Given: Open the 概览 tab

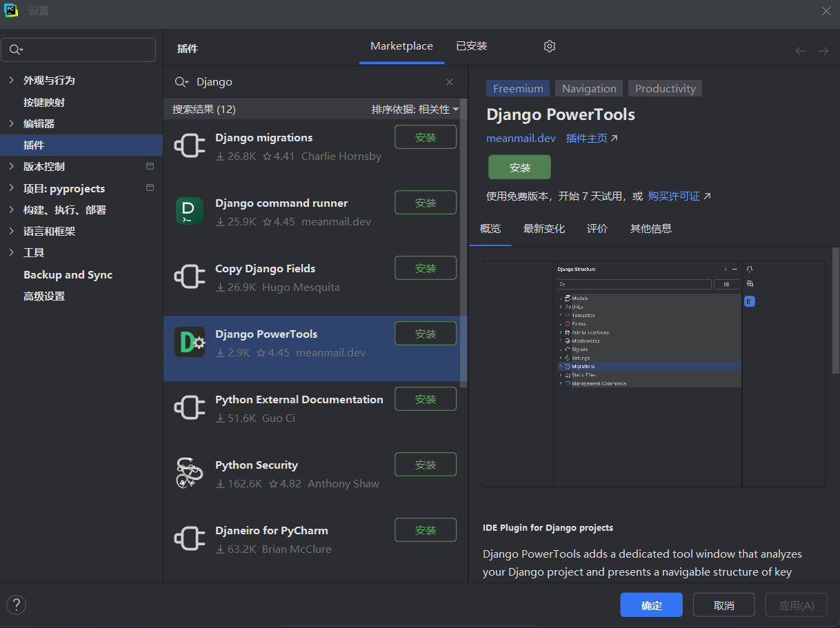Looking at the screenshot, I should click(490, 229).
